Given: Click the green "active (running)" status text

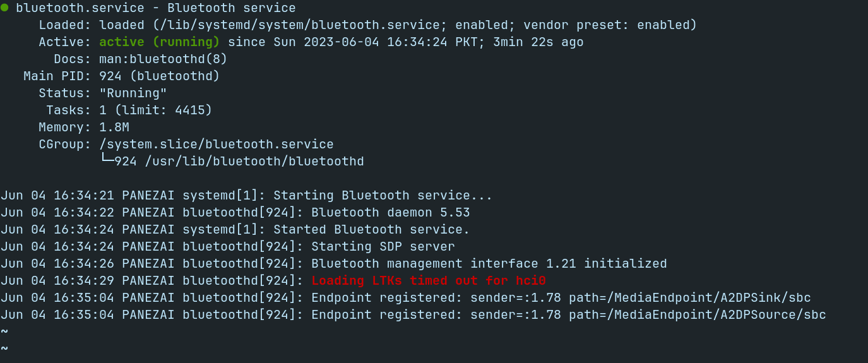Looking at the screenshot, I should [x=160, y=42].
